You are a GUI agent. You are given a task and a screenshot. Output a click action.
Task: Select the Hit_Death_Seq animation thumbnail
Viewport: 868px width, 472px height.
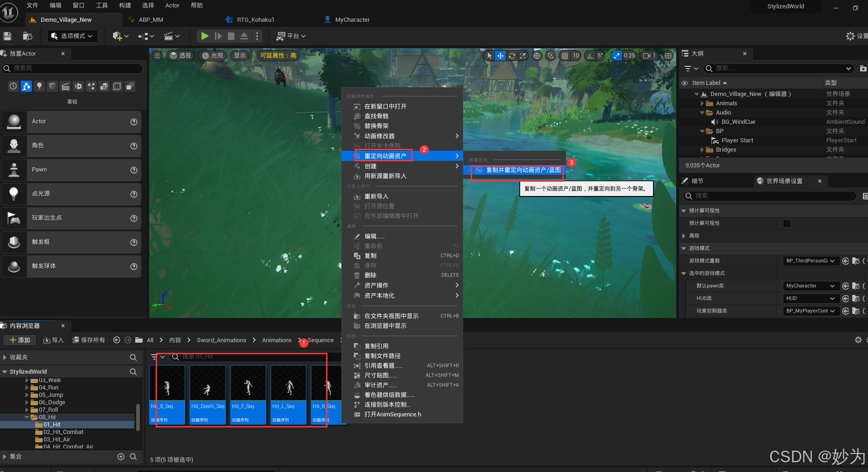(x=208, y=395)
